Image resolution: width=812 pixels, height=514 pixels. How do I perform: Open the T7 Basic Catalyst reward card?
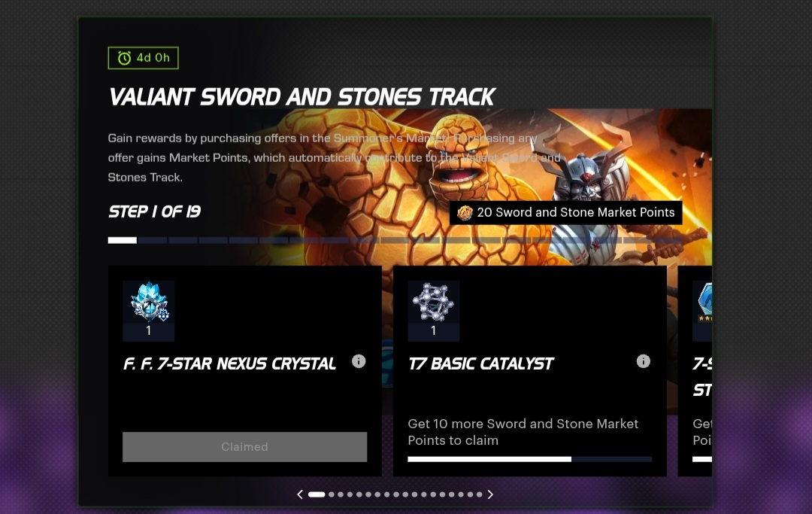530,371
